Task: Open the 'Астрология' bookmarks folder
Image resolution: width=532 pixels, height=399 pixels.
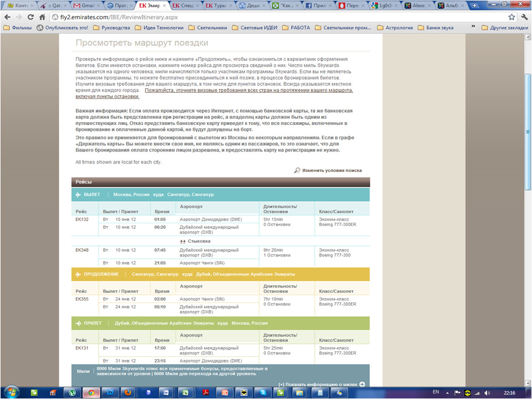Action: [x=395, y=28]
